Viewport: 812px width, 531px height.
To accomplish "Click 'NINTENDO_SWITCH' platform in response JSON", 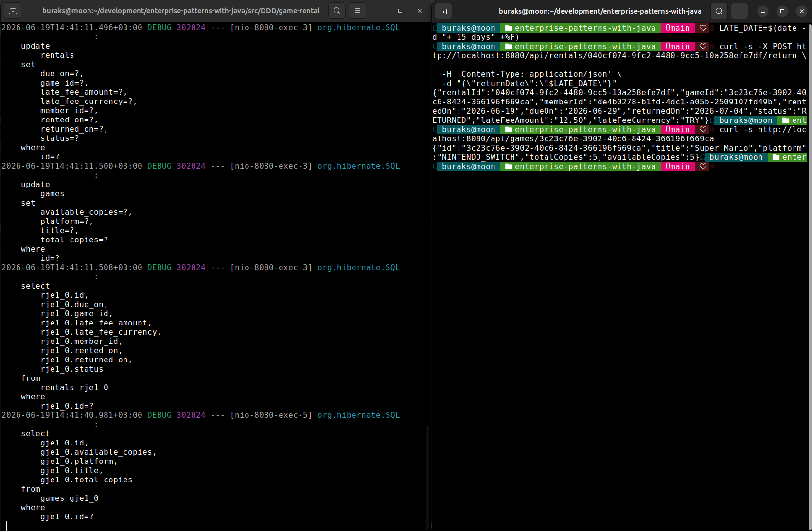I will coord(478,157).
